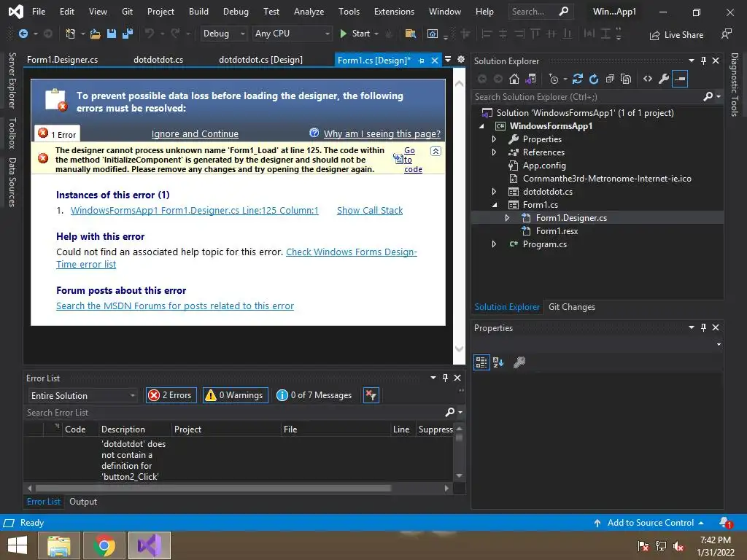Click 'Why am I seeing this page?' link
747x560 pixels.
382,134
